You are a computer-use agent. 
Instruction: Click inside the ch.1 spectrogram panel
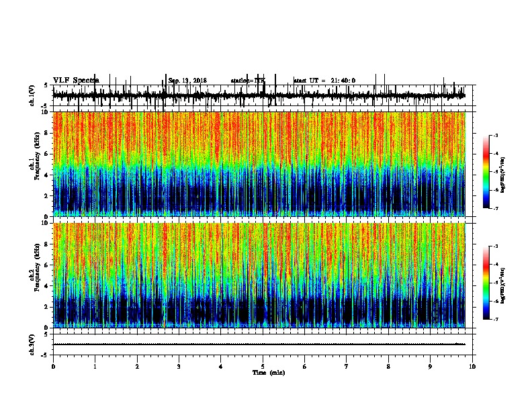tap(259, 164)
